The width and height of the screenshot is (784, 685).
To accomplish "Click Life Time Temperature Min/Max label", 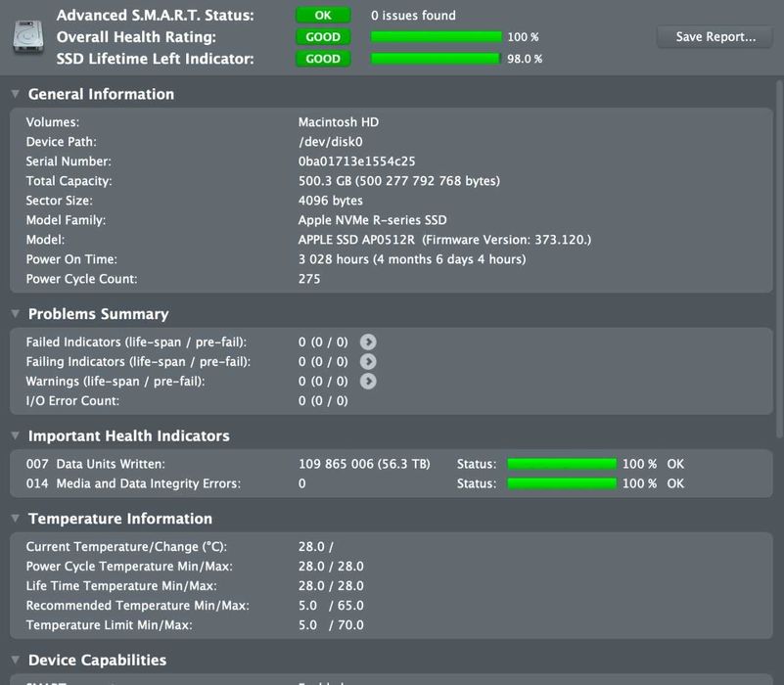I will click(121, 586).
